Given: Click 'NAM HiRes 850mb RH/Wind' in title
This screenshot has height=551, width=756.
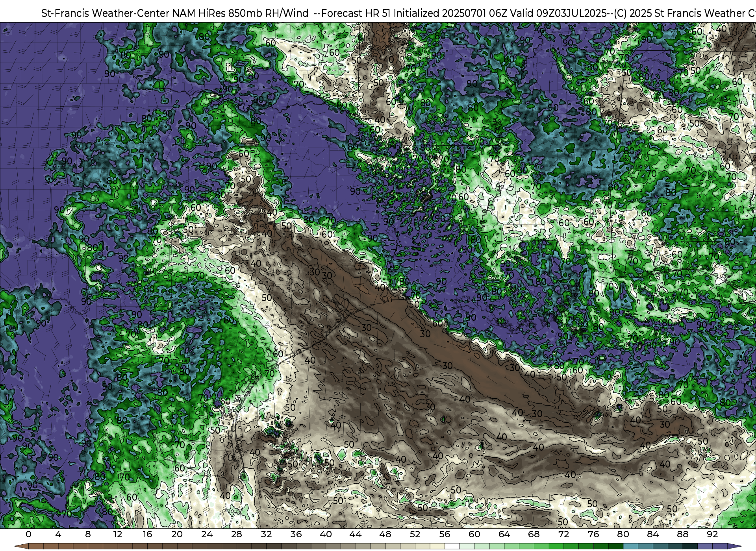Looking at the screenshot, I should [241, 13].
